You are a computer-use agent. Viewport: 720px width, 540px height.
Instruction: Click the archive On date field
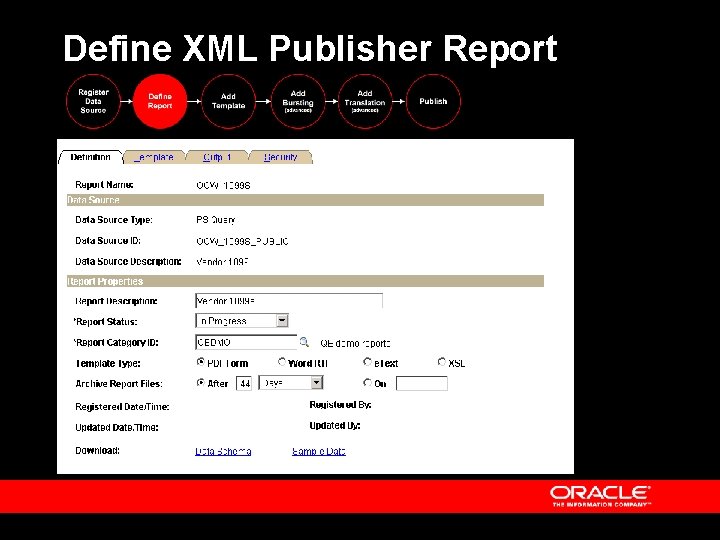coord(422,383)
